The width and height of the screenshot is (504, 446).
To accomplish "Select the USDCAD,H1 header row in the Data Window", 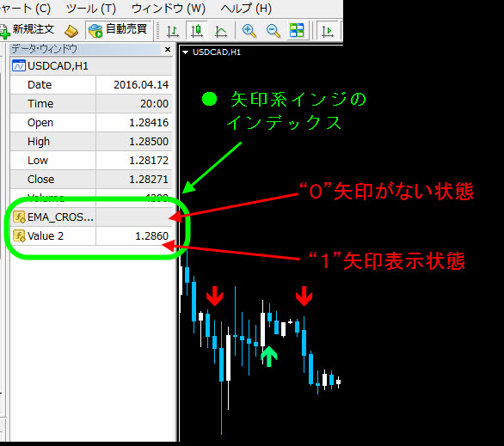I will tap(91, 66).
